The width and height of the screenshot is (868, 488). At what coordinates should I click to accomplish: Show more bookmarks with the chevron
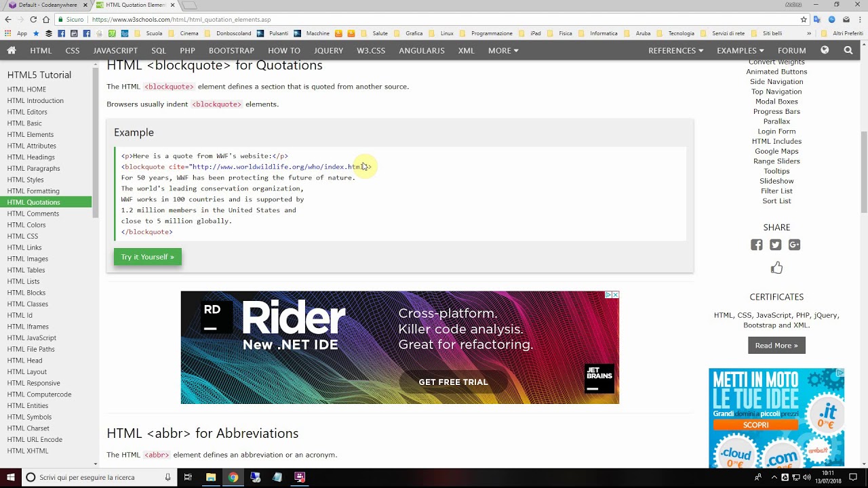[x=809, y=33]
